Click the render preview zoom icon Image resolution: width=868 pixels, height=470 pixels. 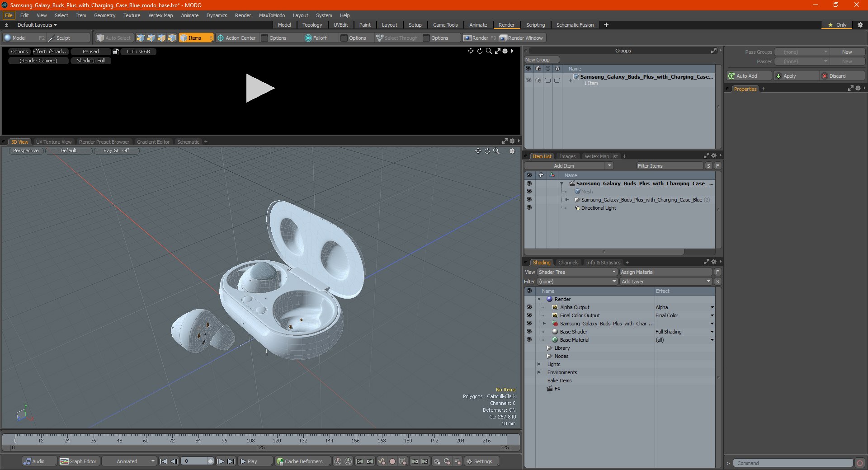[x=489, y=51]
